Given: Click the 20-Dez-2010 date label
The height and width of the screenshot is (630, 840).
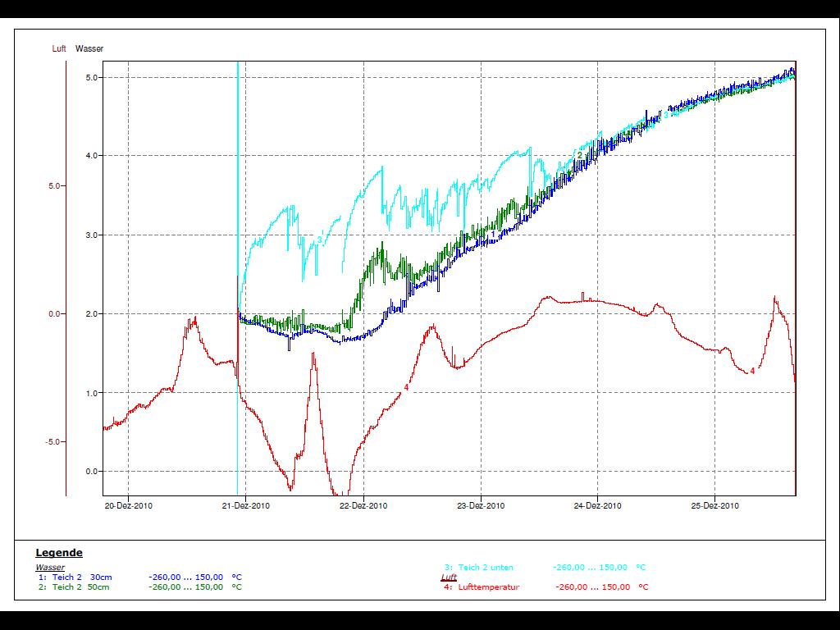Looking at the screenshot, I should pyautogui.click(x=129, y=506).
